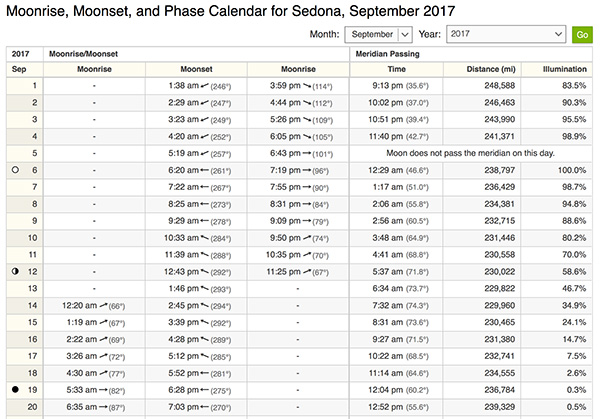The width and height of the screenshot is (600, 419).
Task: Click the Illumination column header
Action: [564, 69]
